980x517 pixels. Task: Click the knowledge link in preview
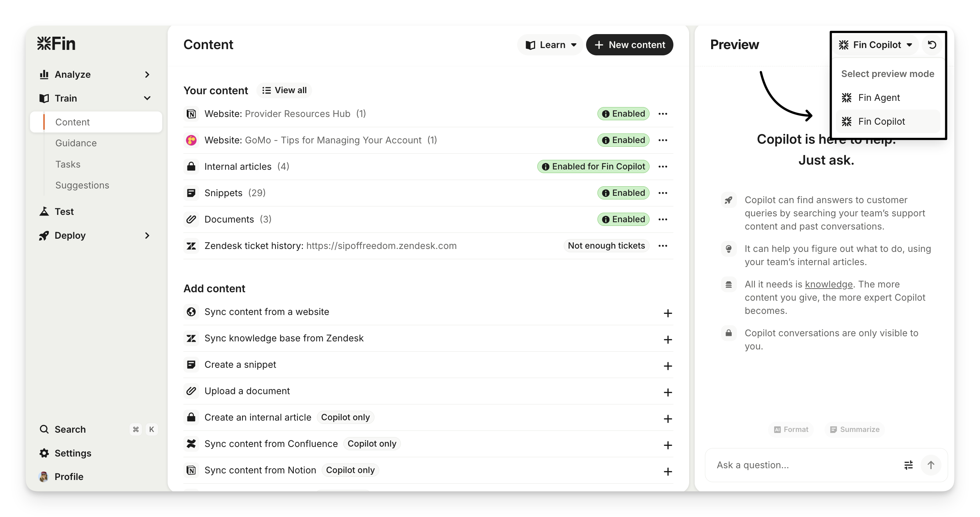(828, 284)
